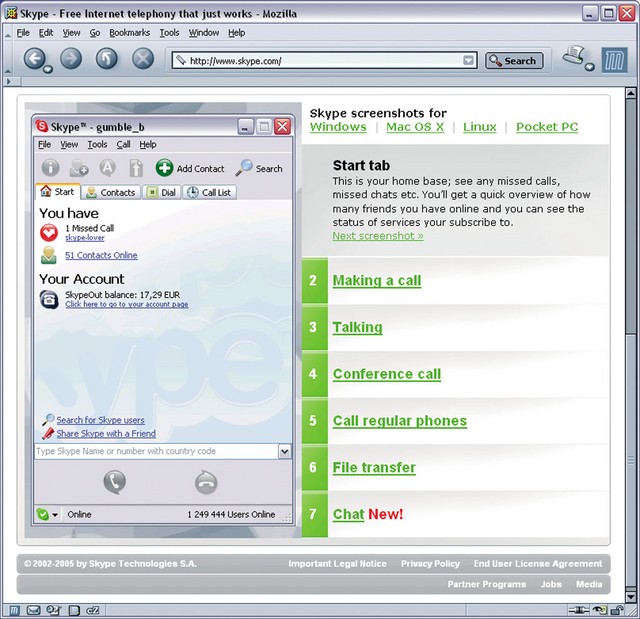Follow the 'Next screenshot »' link
This screenshot has height=619, width=640.
click(378, 236)
